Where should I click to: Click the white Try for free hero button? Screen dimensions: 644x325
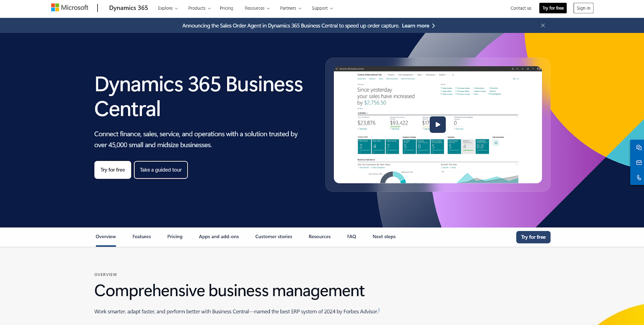pos(113,170)
